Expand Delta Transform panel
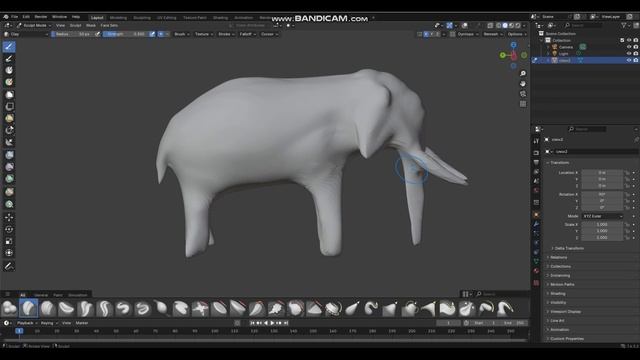Screen dimensions: 640x360 [569, 248]
